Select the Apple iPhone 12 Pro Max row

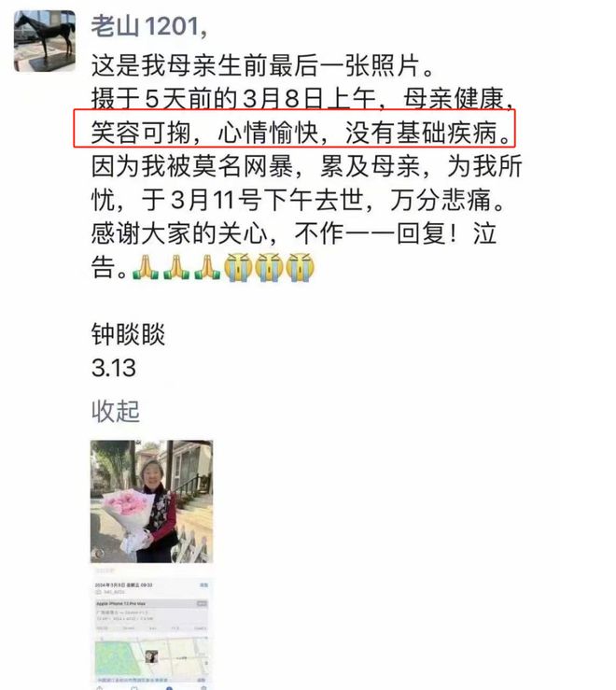click(152, 603)
